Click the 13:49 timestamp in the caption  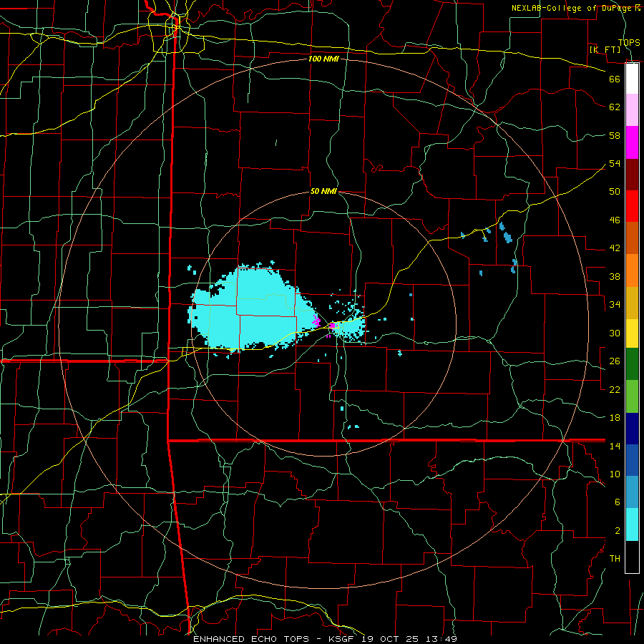pos(442,639)
